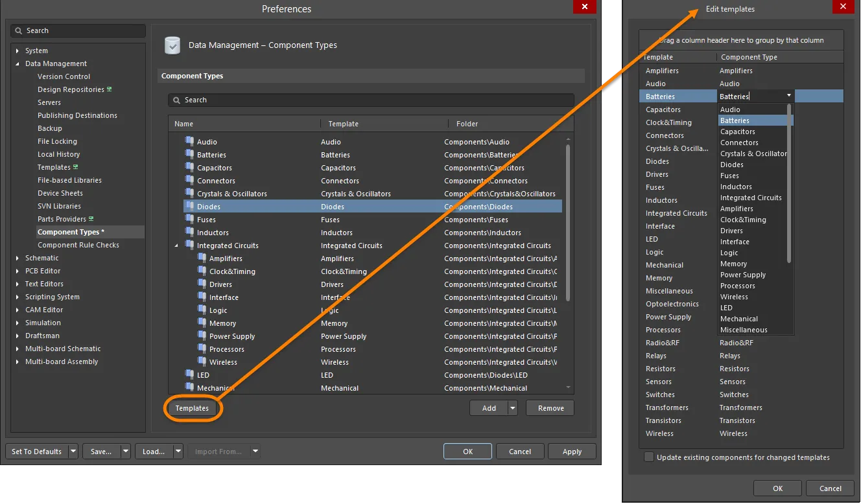The width and height of the screenshot is (861, 504).
Task: Click the Wireless sub-type icon
Action: (202, 361)
